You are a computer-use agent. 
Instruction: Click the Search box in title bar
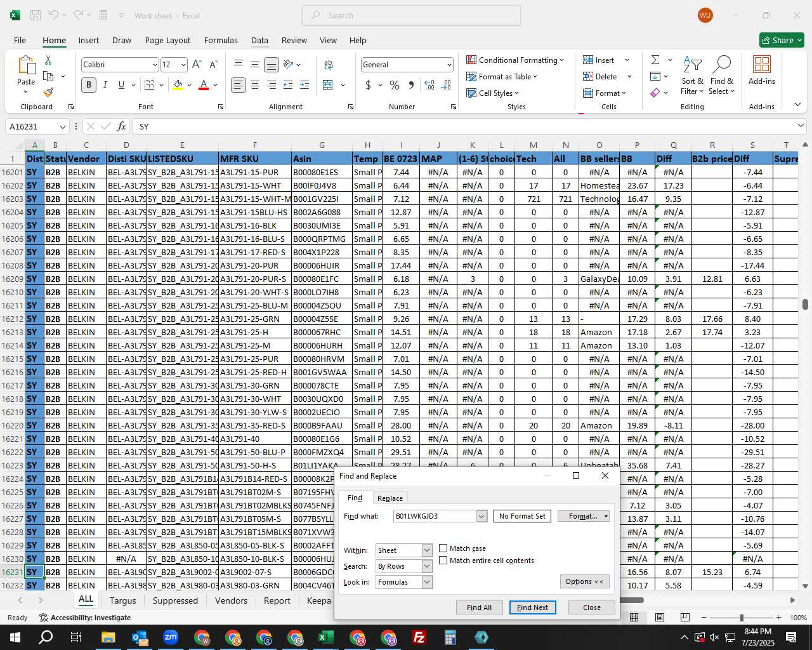point(411,15)
